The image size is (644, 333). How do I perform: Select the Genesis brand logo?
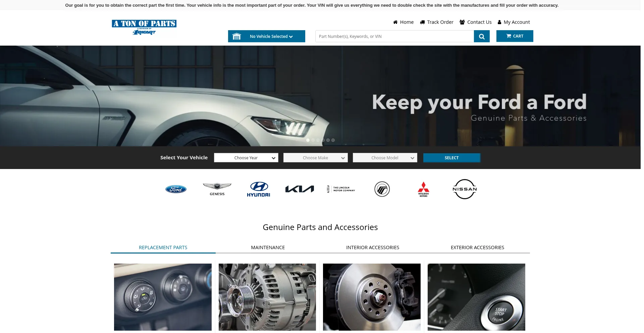217,189
